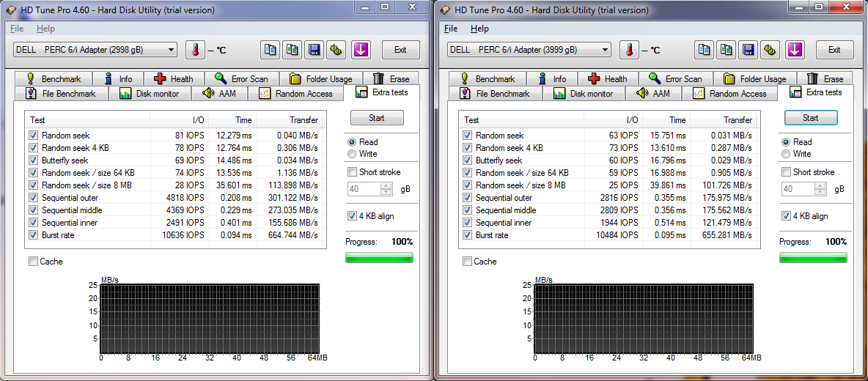
Task: Click Exit button in right window
Action: (834, 50)
